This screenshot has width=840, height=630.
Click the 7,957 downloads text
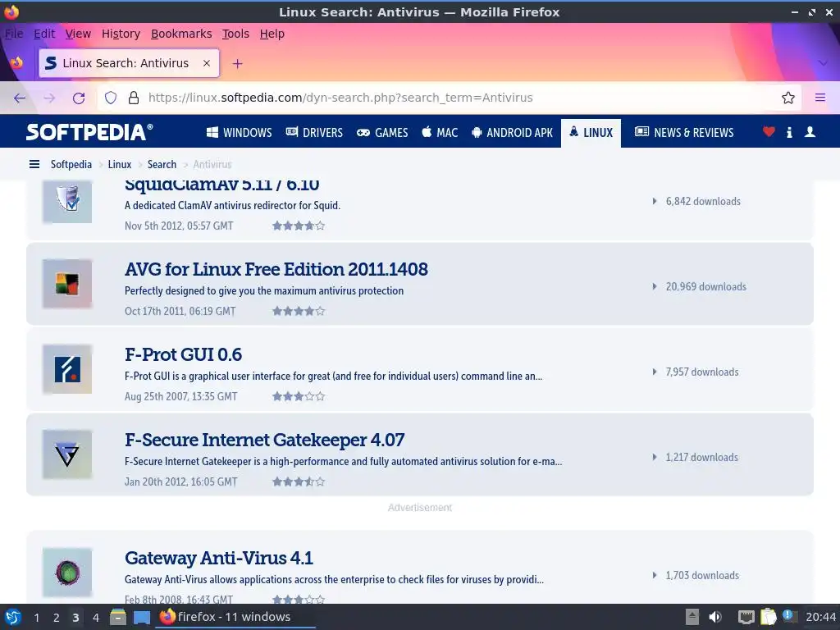pos(702,372)
